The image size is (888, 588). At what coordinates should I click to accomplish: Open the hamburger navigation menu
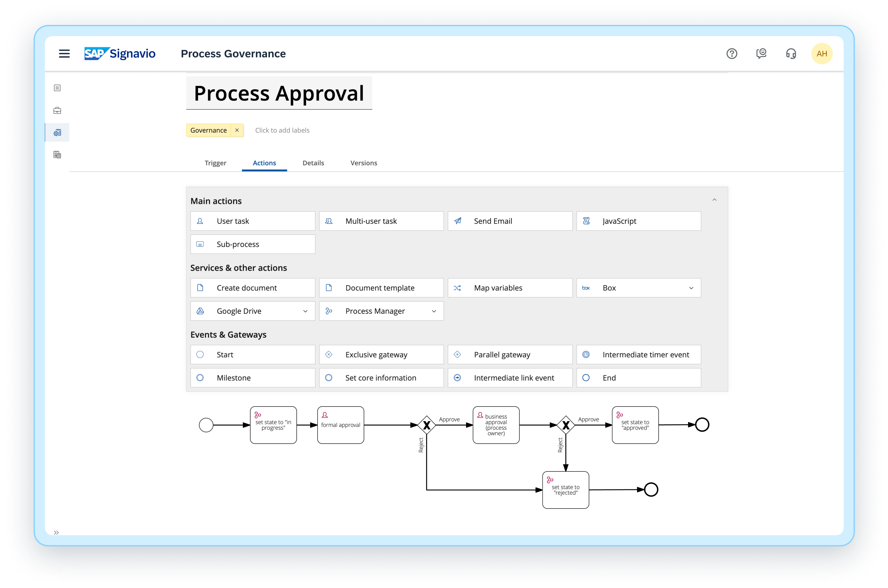click(64, 54)
